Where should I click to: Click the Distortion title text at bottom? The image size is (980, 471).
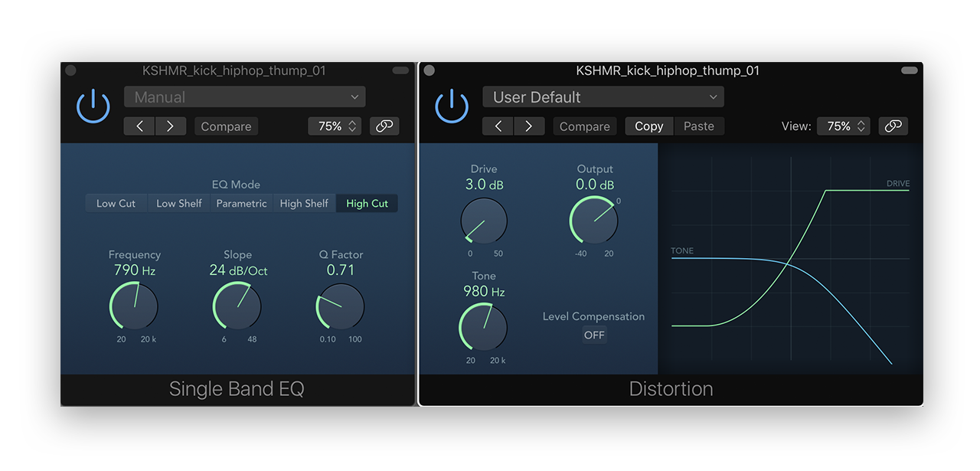[671, 389]
